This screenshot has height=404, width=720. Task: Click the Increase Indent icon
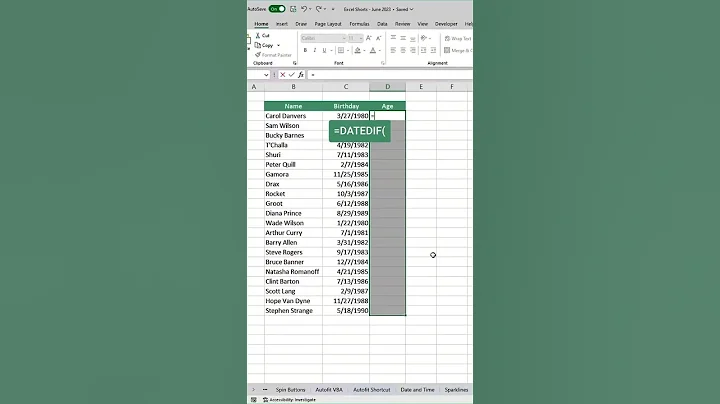coord(433,50)
